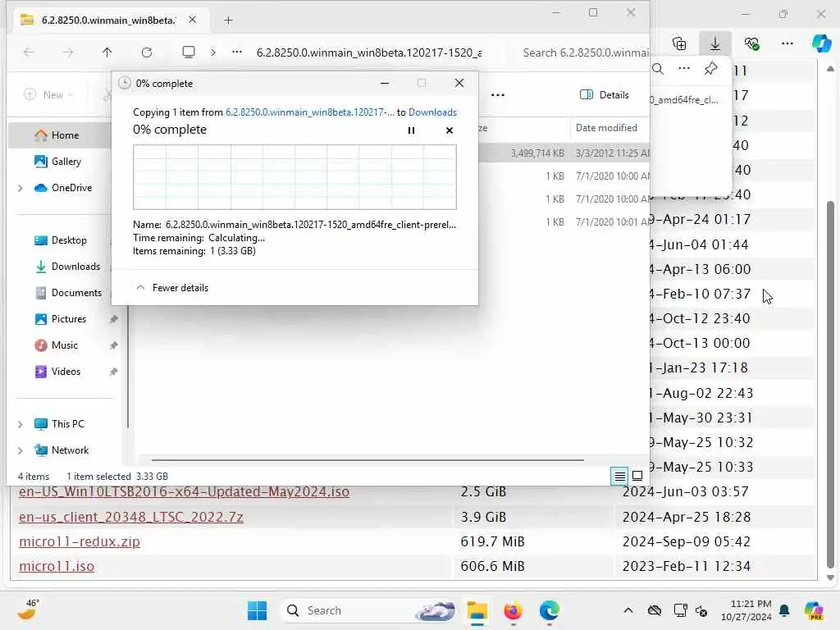The image size is (840, 630).
Task: Launch Firefox from taskbar
Action: [513, 610]
